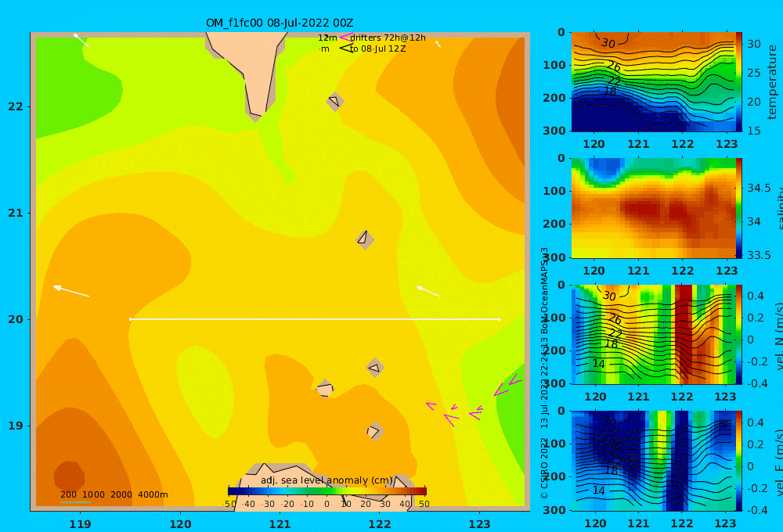Select the diamond island marker near 22N 121.5E
The width and height of the screenshot is (783, 532).
coord(335,101)
